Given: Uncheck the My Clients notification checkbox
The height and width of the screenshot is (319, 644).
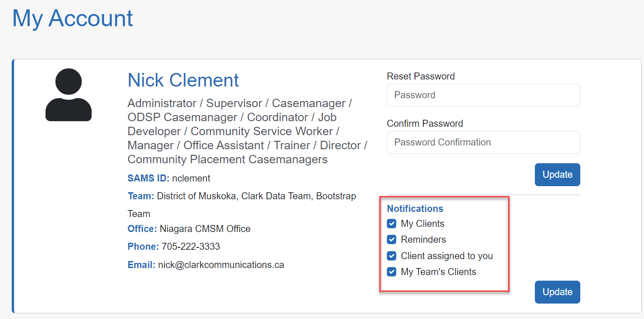Looking at the screenshot, I should click(392, 224).
